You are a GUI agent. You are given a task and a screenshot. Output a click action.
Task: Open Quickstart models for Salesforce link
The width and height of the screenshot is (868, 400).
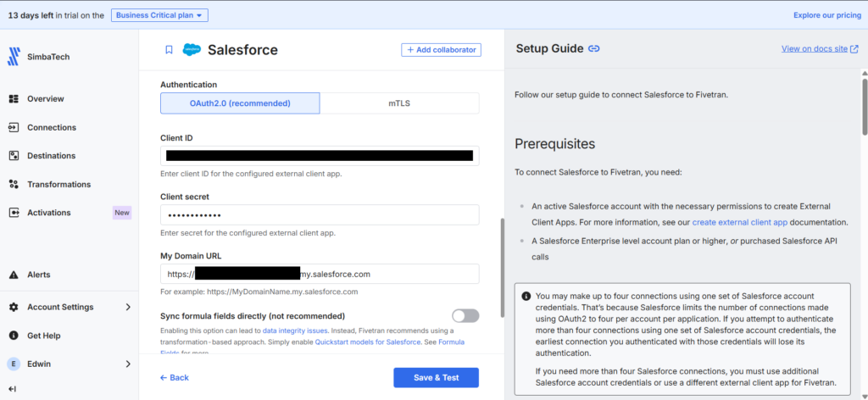point(368,342)
